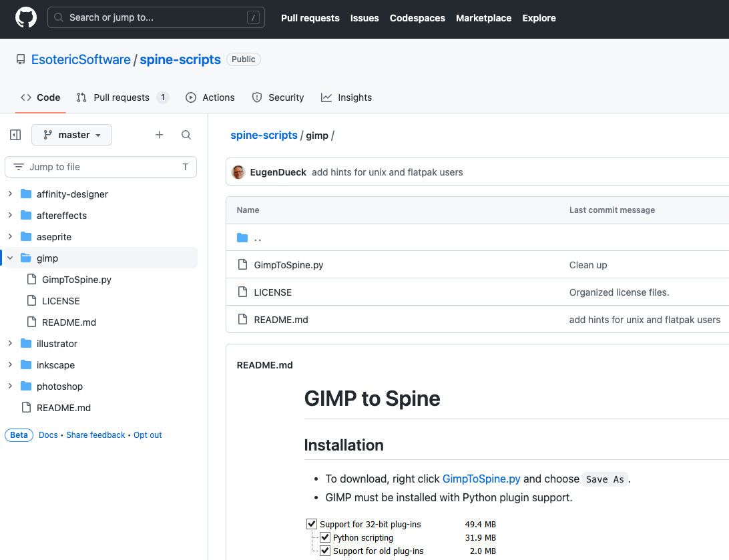Open the Docs link in sidebar footer

(x=48, y=435)
